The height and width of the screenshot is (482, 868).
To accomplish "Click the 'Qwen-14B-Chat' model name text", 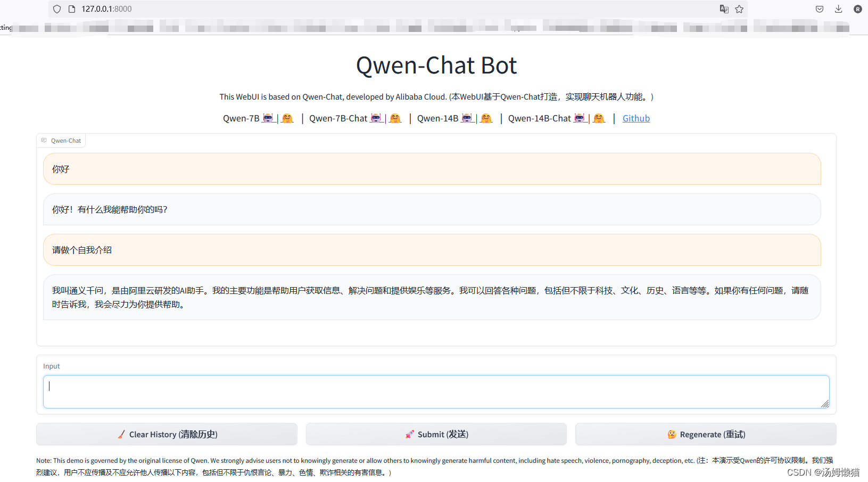I will point(540,118).
